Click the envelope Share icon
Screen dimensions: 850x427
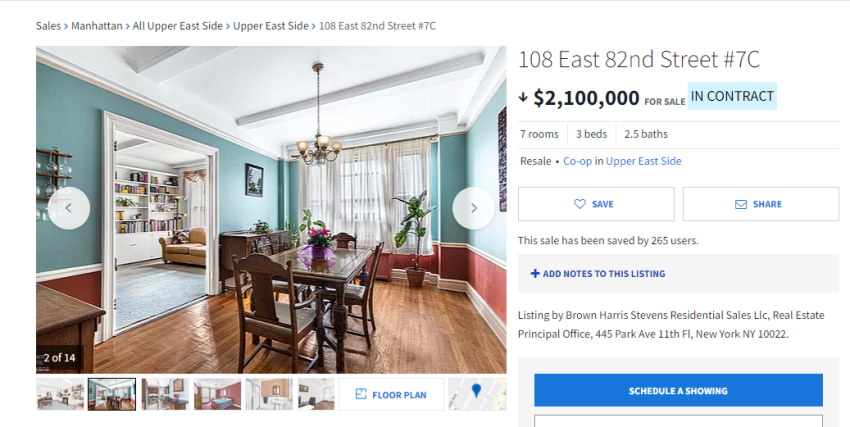[x=740, y=204]
